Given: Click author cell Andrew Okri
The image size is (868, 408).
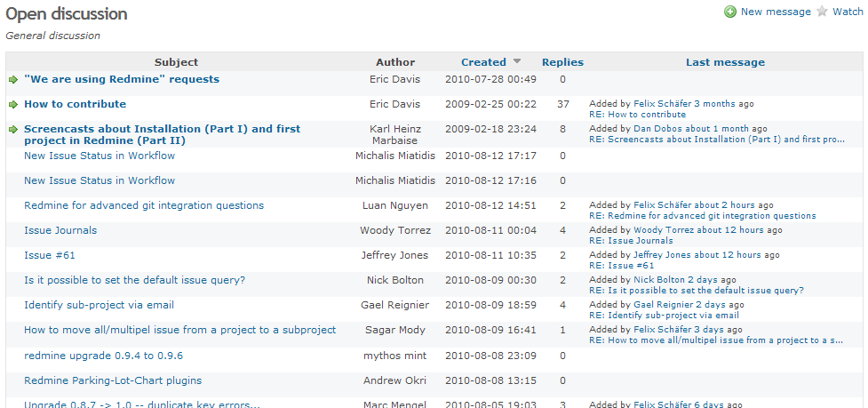Looking at the screenshot, I should pyautogui.click(x=394, y=380).
